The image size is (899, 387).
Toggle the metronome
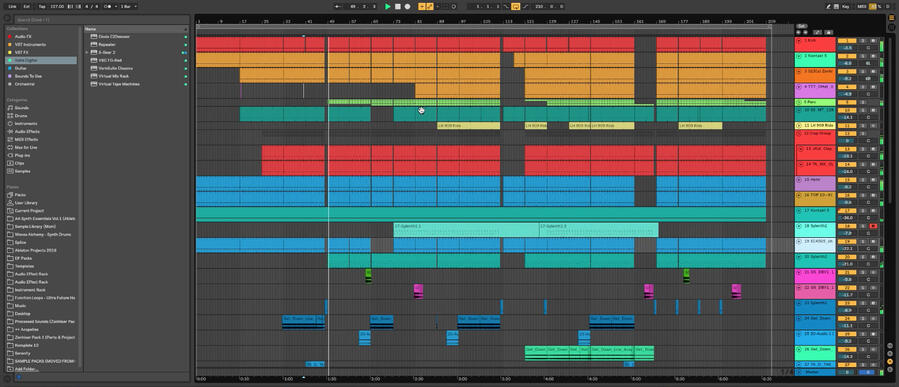coord(108,6)
